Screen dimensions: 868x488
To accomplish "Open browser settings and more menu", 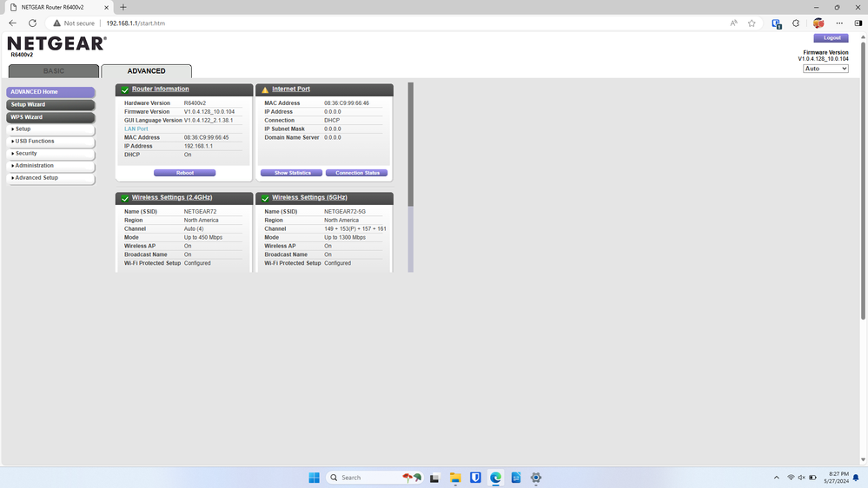I will click(840, 23).
